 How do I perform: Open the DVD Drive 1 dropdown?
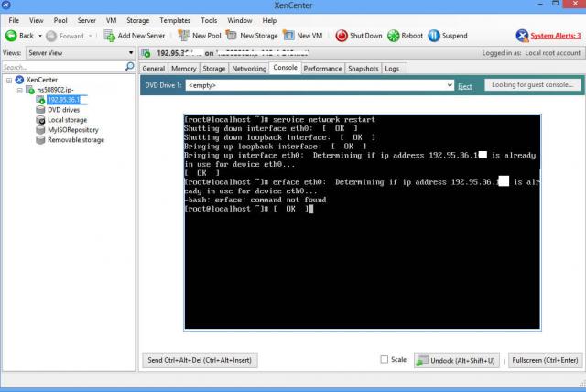tap(320, 85)
